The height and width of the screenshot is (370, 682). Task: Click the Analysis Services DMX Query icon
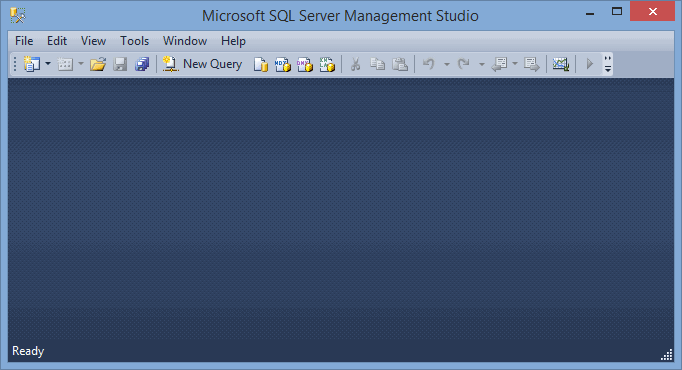pos(304,64)
